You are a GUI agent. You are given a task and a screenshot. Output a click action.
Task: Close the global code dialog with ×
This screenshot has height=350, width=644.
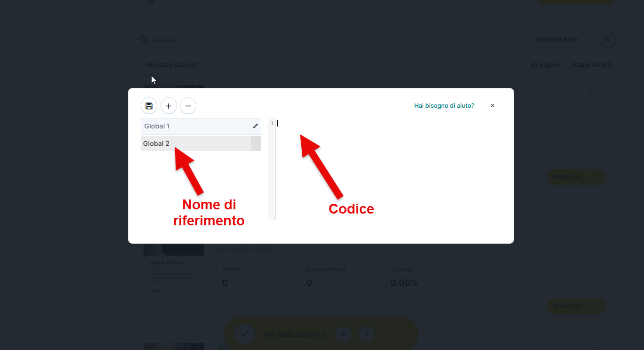(x=492, y=106)
